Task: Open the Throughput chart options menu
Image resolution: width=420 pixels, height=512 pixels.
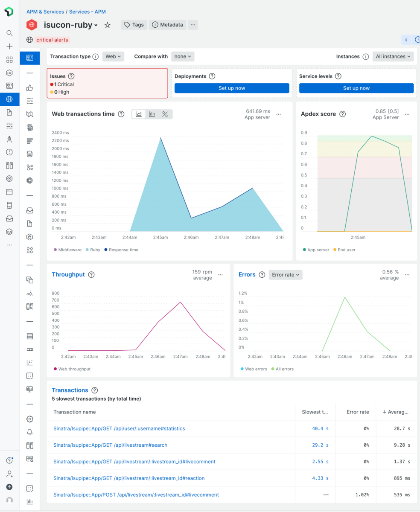Action: point(220,275)
